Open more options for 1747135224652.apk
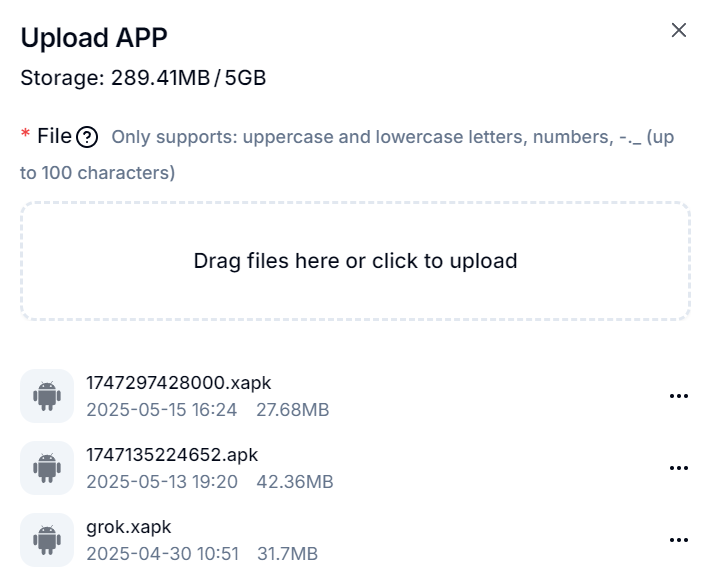The width and height of the screenshot is (715, 578). pos(679,468)
